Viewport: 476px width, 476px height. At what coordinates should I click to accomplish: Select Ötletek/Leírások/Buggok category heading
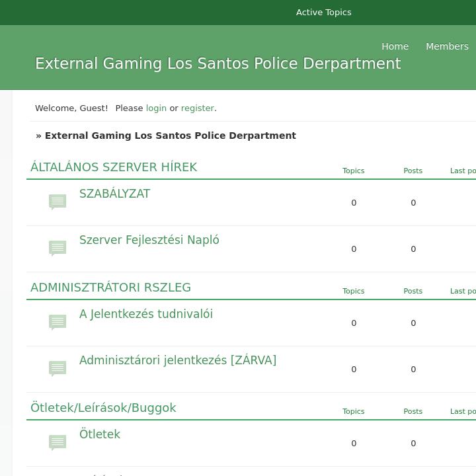103,408
